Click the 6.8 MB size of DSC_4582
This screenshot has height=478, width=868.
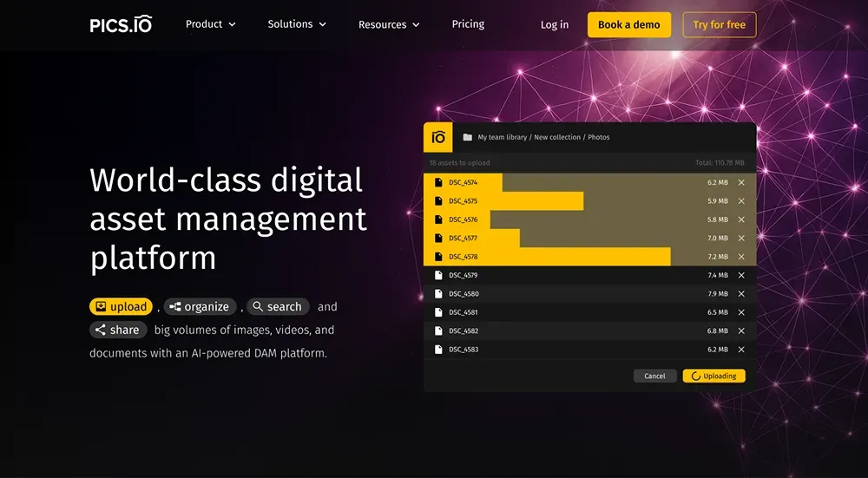click(x=718, y=331)
